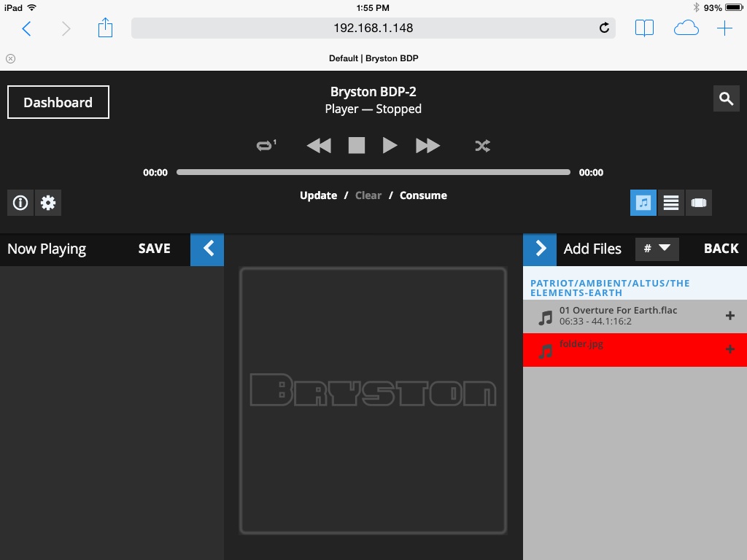747x560 pixels.
Task: Update the music library
Action: coord(318,195)
